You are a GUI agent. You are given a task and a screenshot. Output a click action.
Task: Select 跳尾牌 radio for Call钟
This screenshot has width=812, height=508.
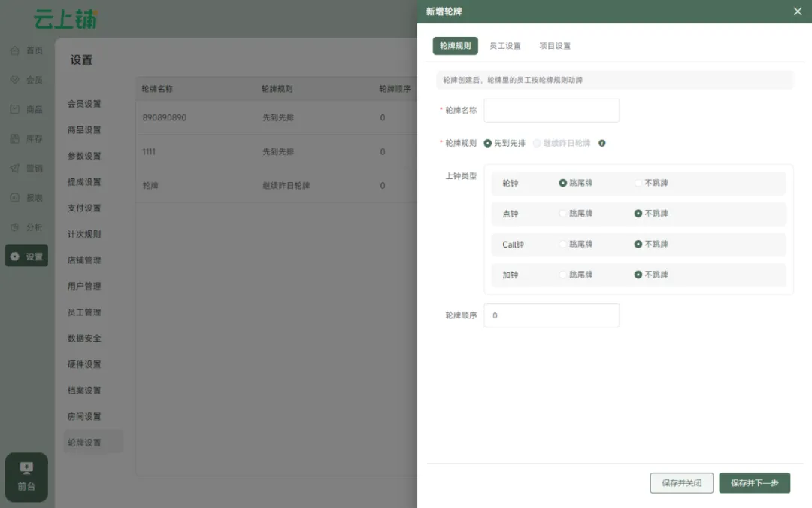pyautogui.click(x=563, y=244)
